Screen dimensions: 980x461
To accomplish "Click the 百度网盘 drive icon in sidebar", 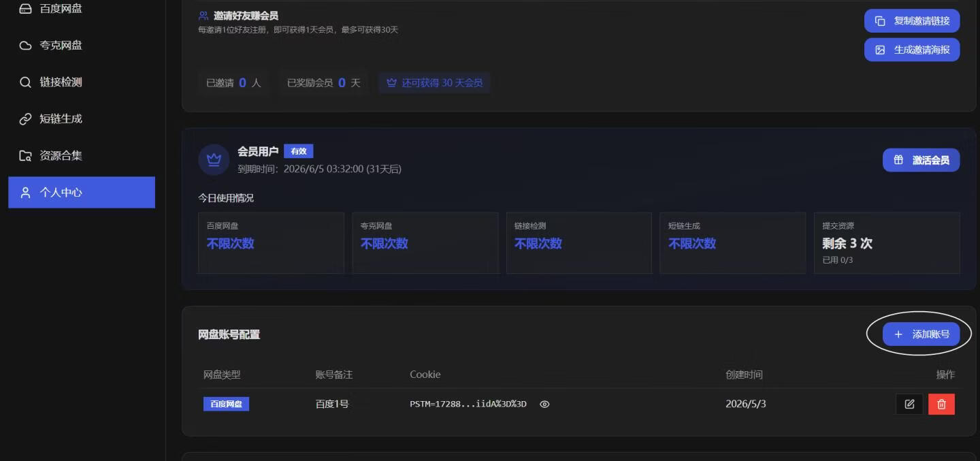I will click(25, 9).
